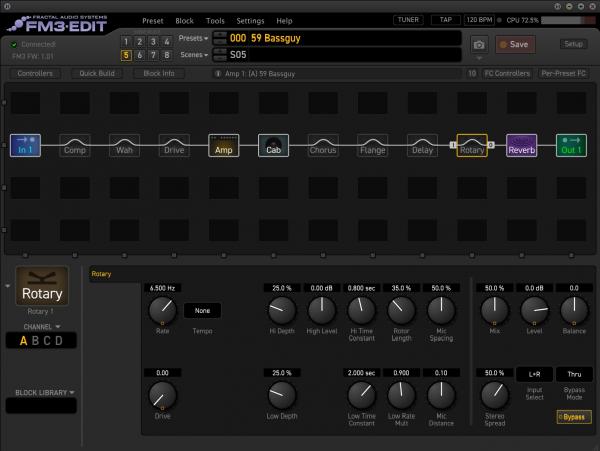Open the Block menu
The image size is (600, 451).
pos(184,21)
